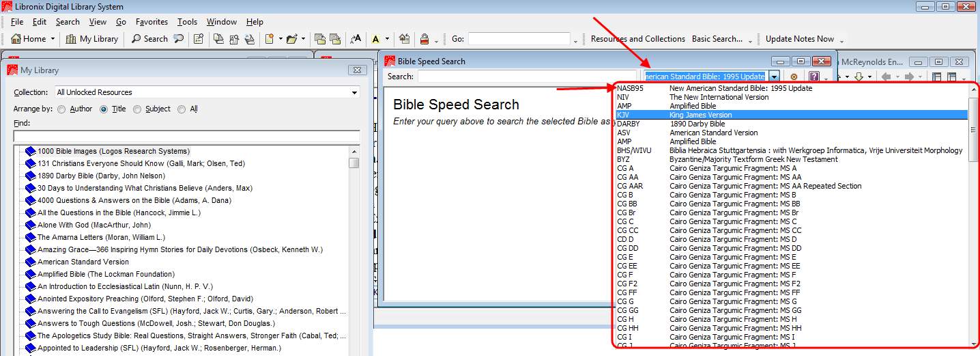Viewport: 980px width, 356px height.
Task: Open the View menu
Action: point(98,22)
